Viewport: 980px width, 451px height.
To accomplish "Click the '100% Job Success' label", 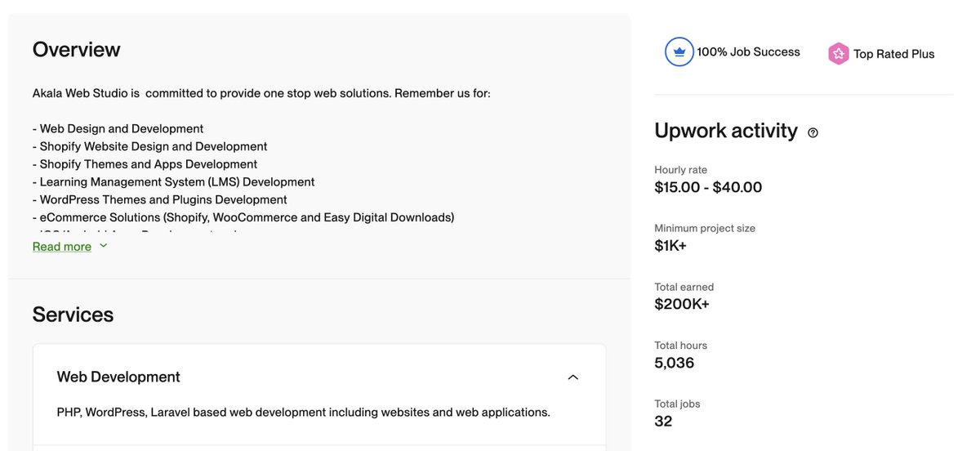I will tap(748, 51).
